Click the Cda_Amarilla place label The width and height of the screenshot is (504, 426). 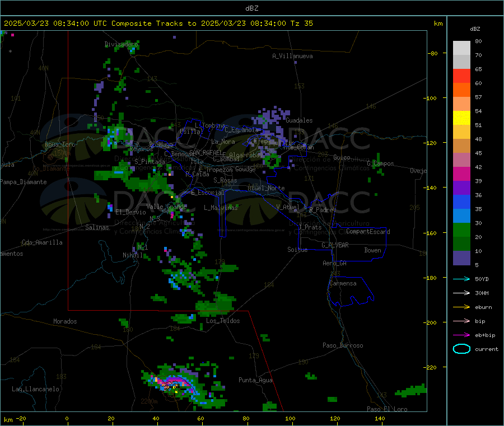[x=42, y=242]
